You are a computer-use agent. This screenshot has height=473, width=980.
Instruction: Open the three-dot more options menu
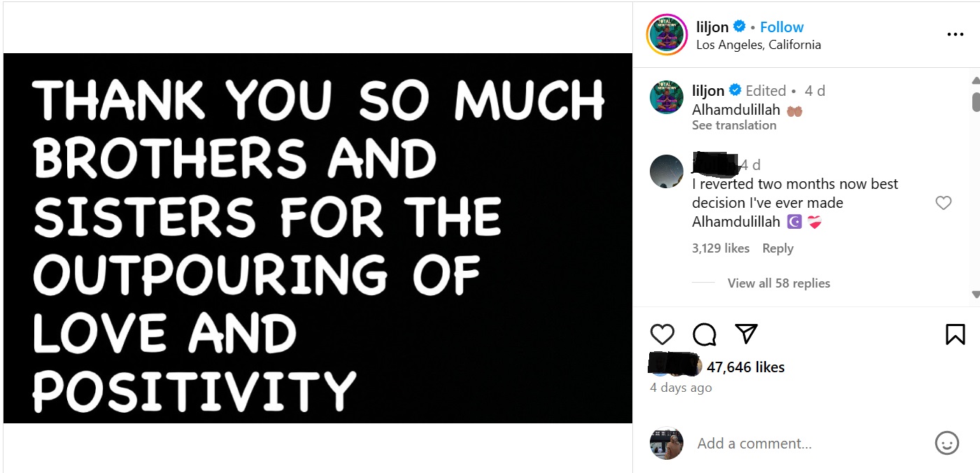[955, 34]
